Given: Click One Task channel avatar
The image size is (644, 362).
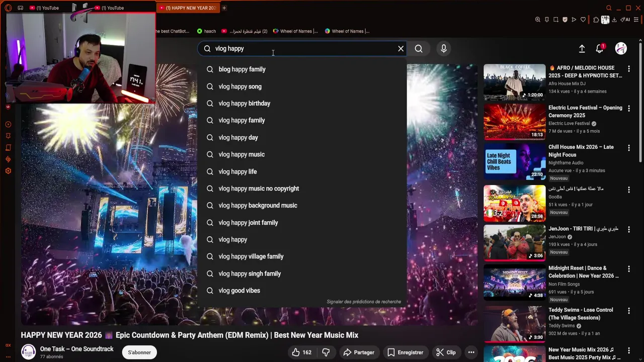Looking at the screenshot, I should click(28, 352).
